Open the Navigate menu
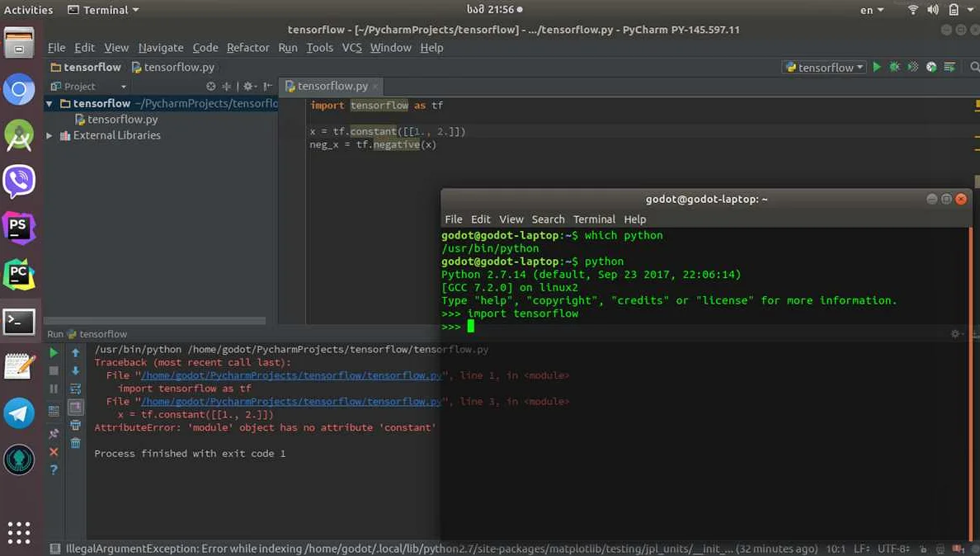Image resolution: width=980 pixels, height=556 pixels. tap(161, 48)
